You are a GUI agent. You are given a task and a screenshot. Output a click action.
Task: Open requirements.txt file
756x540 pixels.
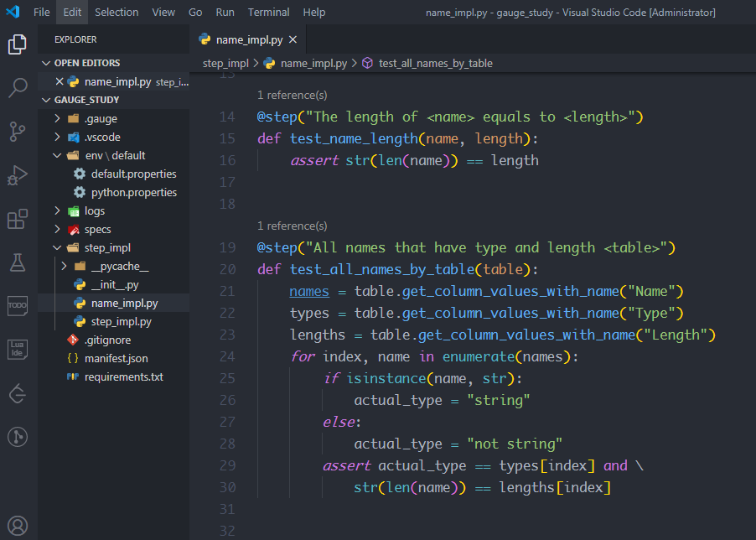[x=123, y=376]
